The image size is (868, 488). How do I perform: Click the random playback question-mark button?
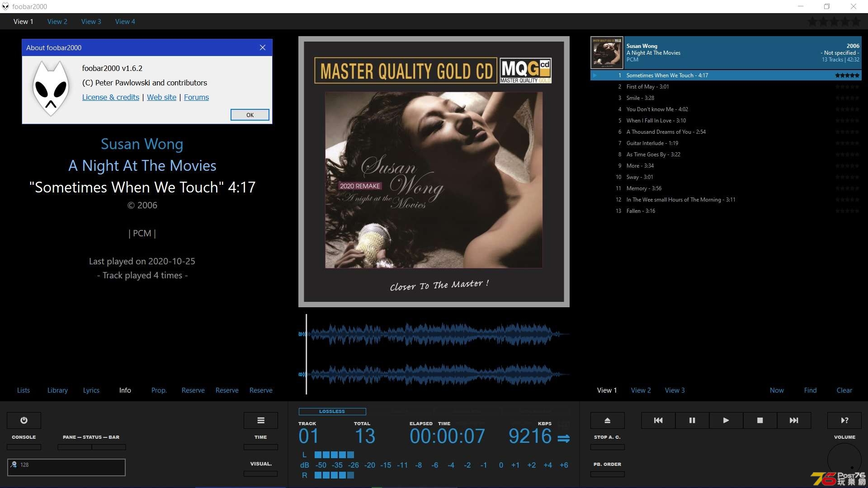[844, 420]
